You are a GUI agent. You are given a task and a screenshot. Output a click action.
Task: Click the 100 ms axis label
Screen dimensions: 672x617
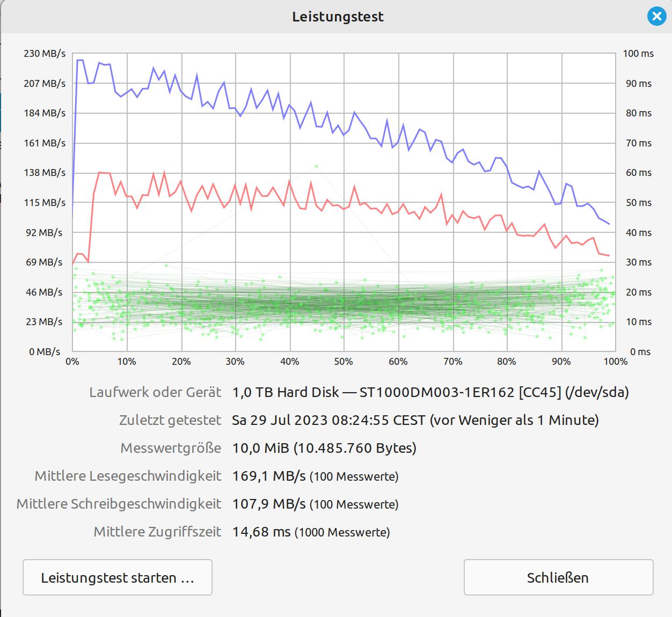point(638,54)
